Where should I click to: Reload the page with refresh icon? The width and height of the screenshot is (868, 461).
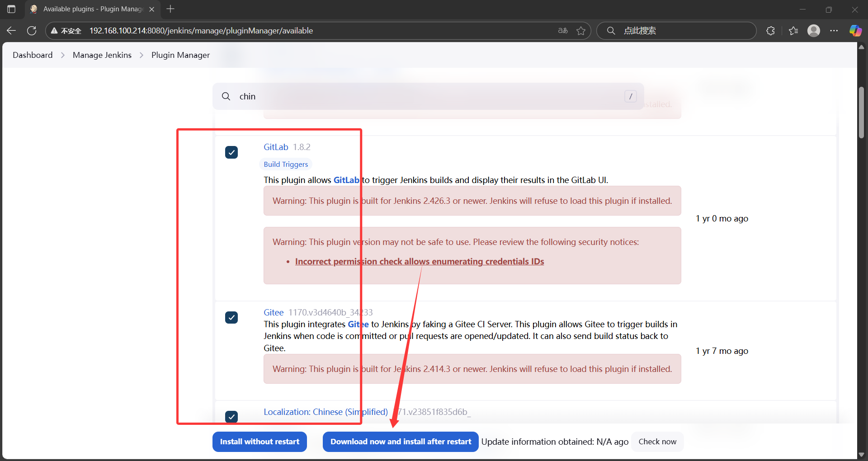(x=32, y=31)
